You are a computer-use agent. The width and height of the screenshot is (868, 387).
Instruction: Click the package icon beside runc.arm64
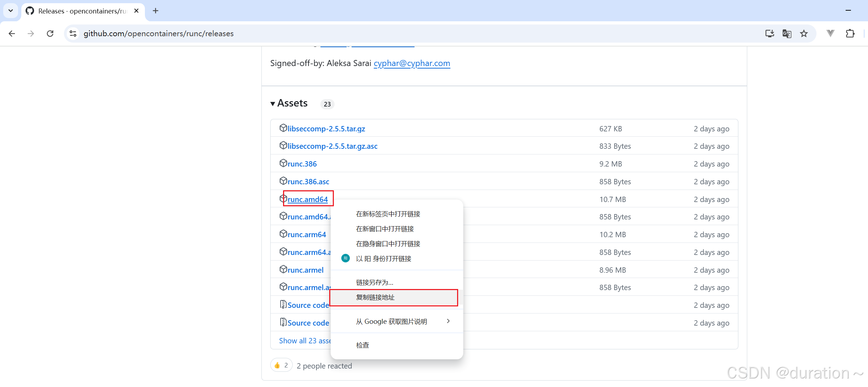pos(283,234)
